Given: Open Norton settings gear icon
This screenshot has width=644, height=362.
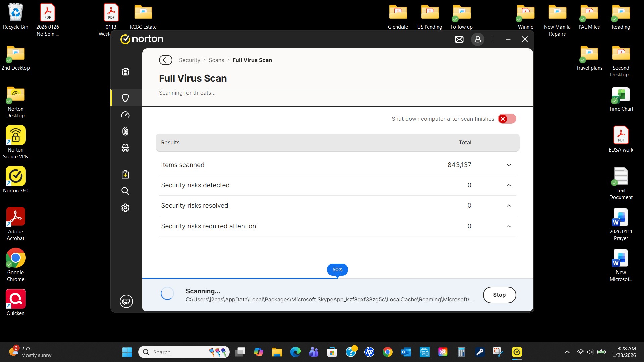Looking at the screenshot, I should click(x=125, y=208).
